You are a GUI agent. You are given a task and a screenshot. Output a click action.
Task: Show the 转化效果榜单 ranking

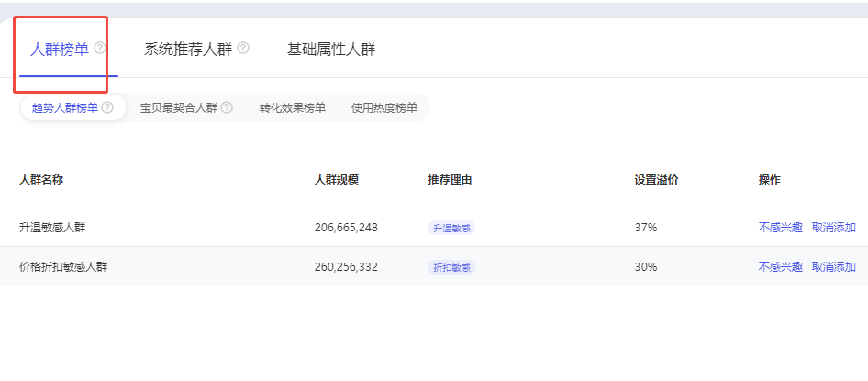tap(292, 108)
